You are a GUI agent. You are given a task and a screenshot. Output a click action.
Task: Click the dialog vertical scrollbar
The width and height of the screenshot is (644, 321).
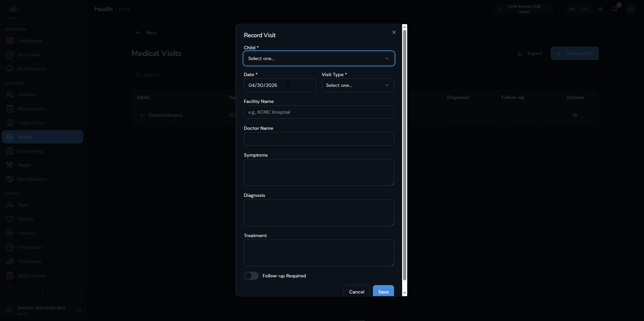(404, 155)
